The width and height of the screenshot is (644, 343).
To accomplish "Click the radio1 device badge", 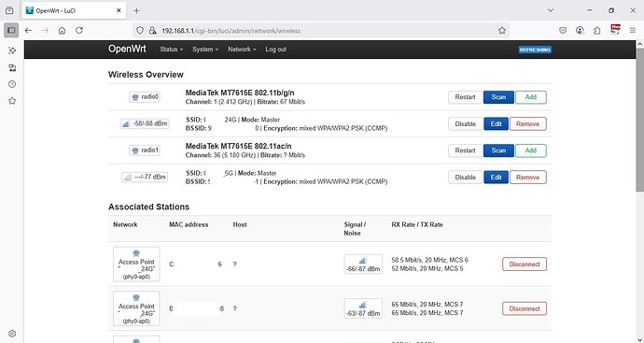I will coord(145,150).
